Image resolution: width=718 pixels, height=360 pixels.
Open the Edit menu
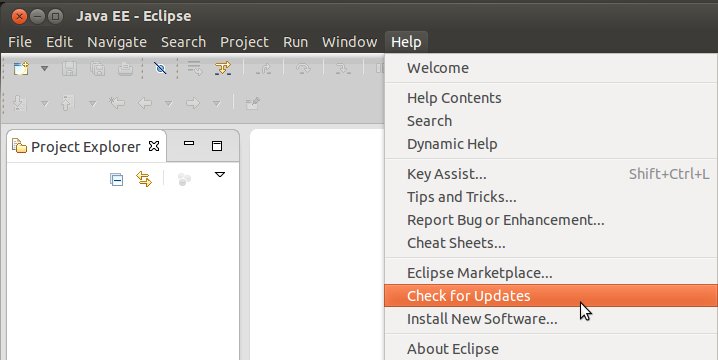59,42
